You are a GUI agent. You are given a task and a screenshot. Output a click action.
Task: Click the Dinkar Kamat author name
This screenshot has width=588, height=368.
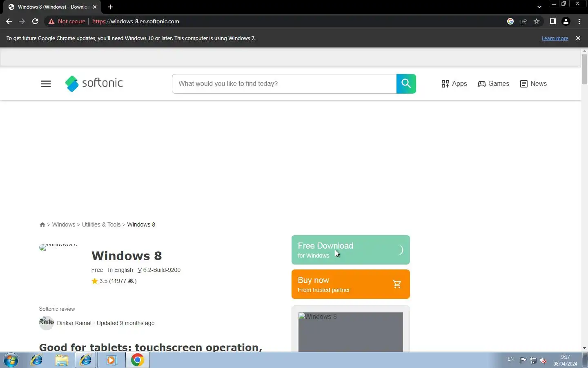coord(74,323)
